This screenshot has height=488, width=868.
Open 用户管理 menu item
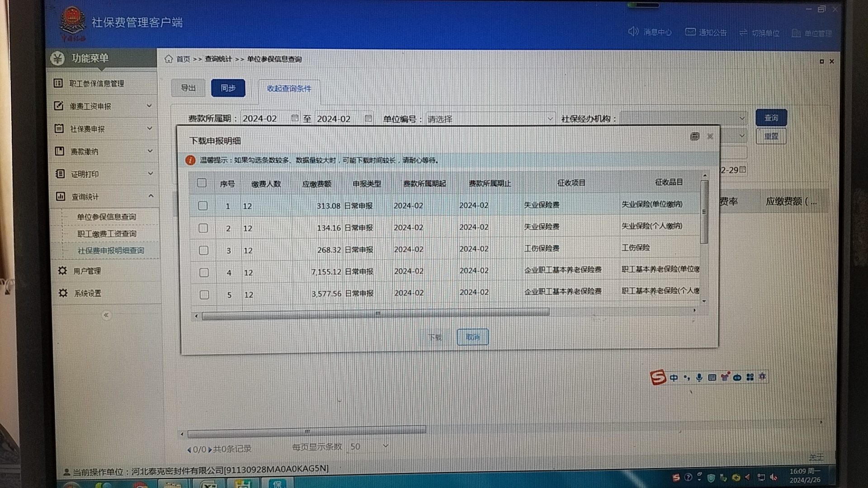point(87,271)
